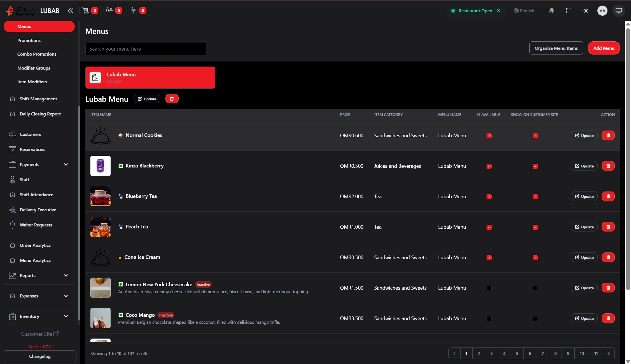Enable Is Available for Coco Mango
Image resolution: width=631 pixels, height=364 pixels.
[489, 319]
